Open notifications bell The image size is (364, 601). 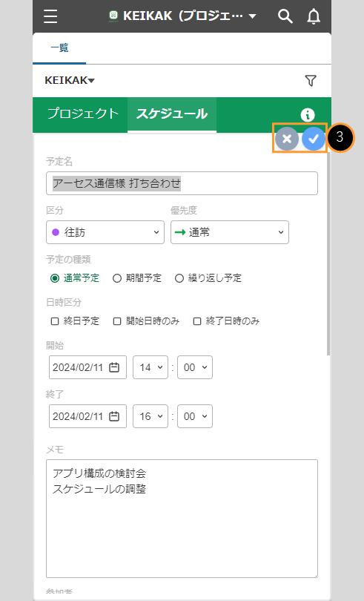314,16
